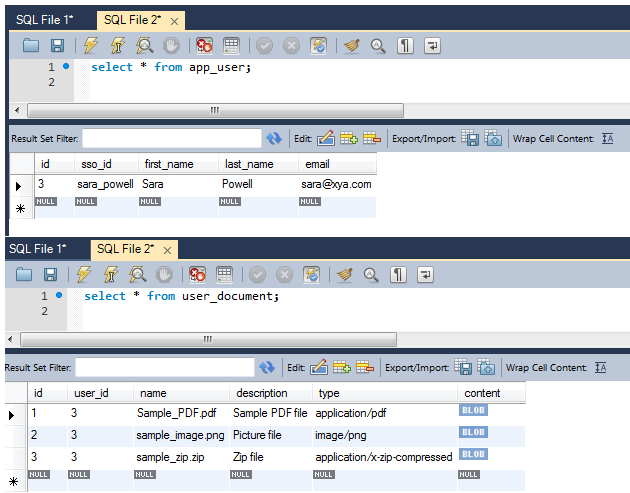Open find magnifier in the app_user editor toolbar
This screenshot has width=630, height=493.
[x=378, y=46]
